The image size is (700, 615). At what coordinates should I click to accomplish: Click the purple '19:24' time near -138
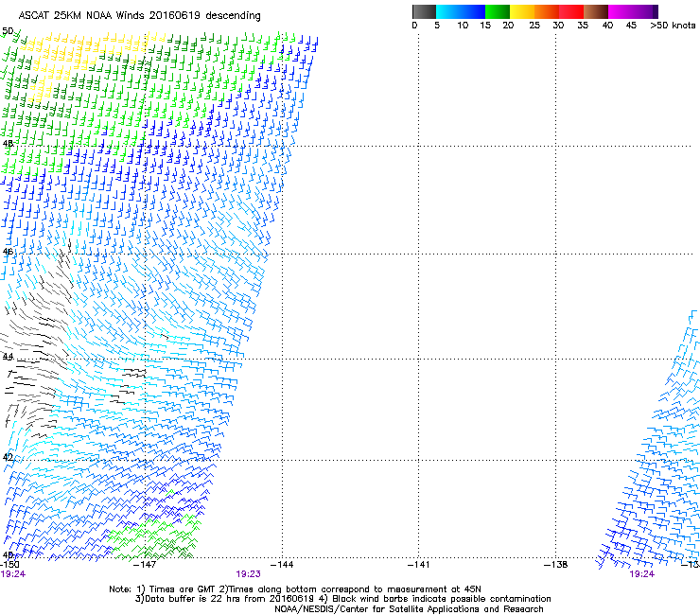(x=641, y=574)
